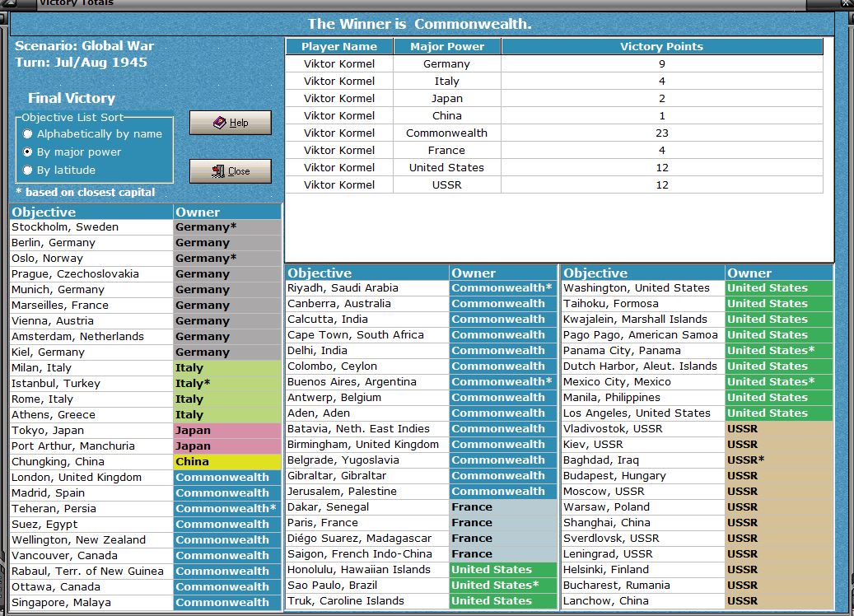Select the Germany row in victory table
Viewport: 854px width, 616px height.
(554, 63)
